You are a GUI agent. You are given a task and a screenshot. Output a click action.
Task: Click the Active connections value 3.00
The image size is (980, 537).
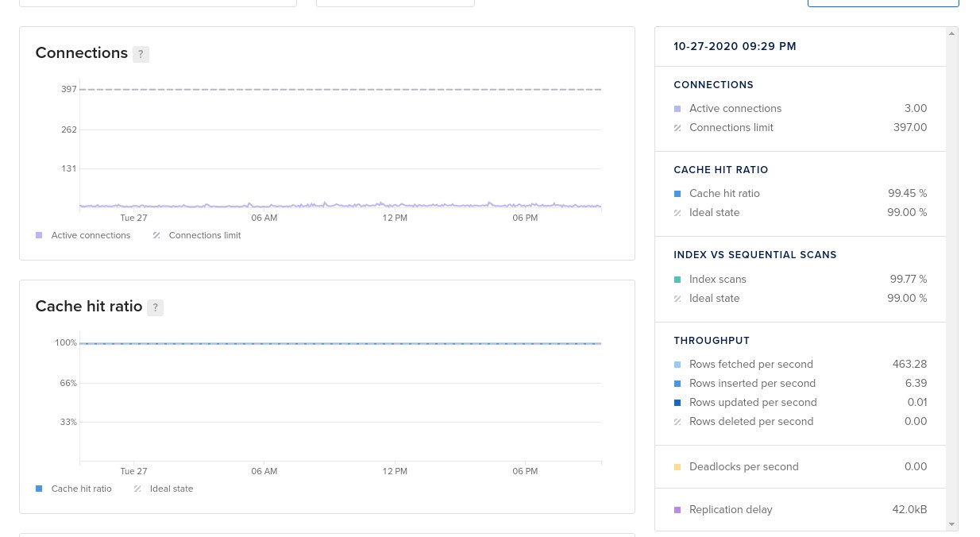[916, 109]
